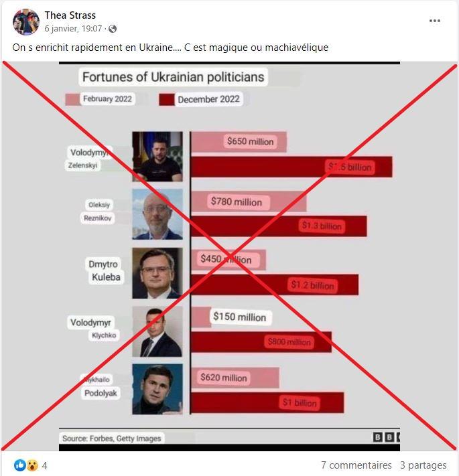The height and width of the screenshot is (476, 459).
Task: View the 7 commentaires
Action: point(356,465)
